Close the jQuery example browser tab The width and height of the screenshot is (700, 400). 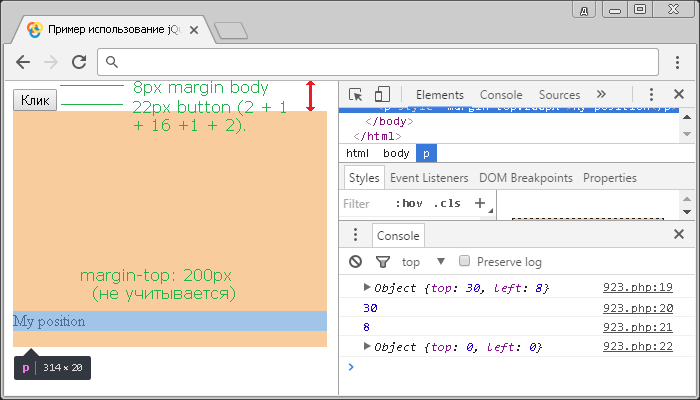point(194,30)
